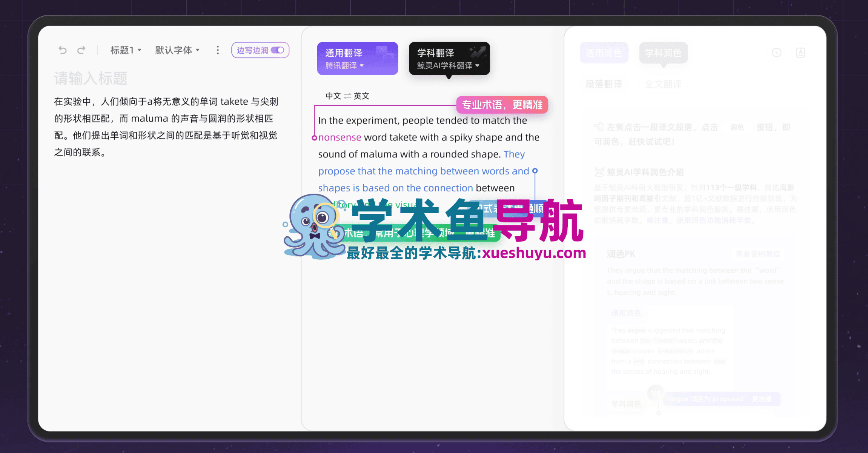Viewport: 868px width, 453px height.
Task: Click the text format A icon
Action: pos(800,53)
